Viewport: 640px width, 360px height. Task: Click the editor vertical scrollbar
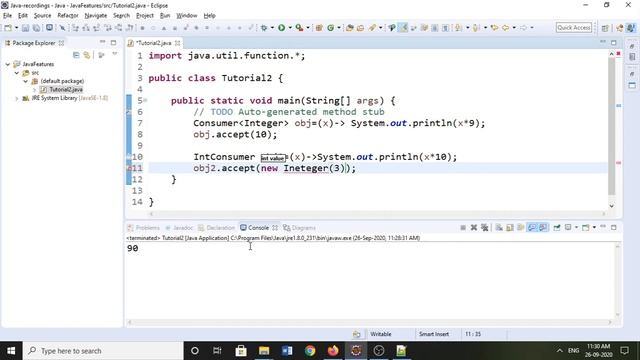(x=611, y=126)
